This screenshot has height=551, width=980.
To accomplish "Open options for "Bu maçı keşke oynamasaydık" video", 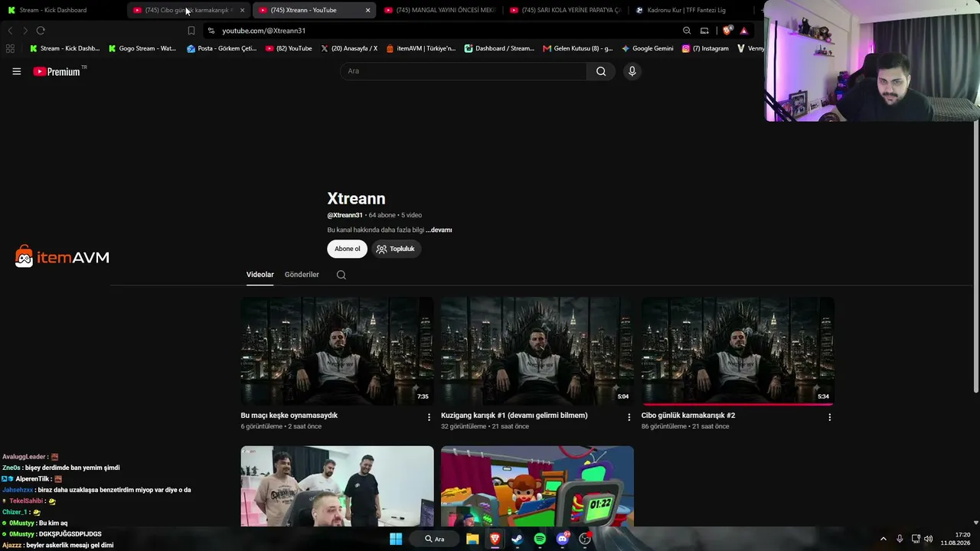I will pos(429,417).
